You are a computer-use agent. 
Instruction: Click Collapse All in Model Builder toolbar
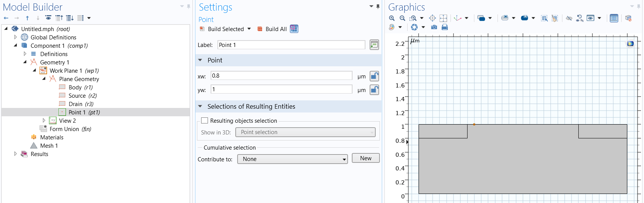point(59,18)
